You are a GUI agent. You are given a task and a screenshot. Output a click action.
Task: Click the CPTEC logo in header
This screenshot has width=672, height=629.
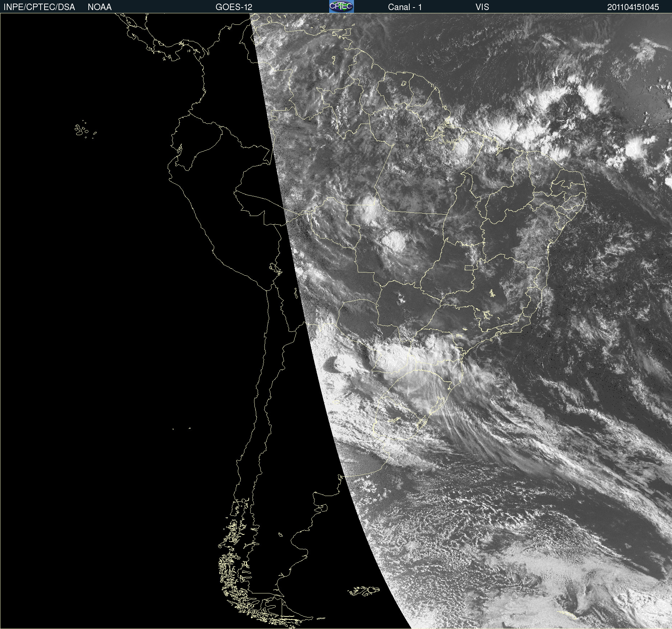coord(341,6)
